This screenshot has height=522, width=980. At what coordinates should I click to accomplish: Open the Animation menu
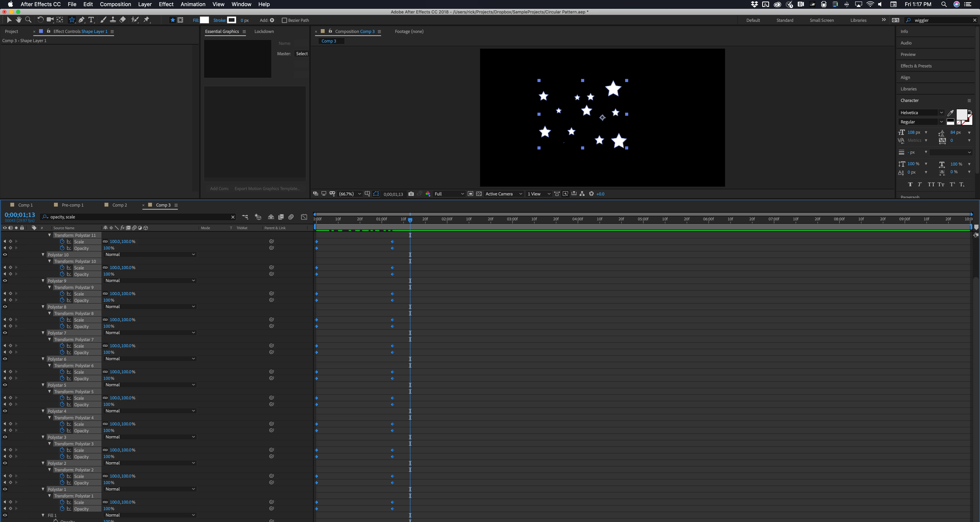click(193, 4)
